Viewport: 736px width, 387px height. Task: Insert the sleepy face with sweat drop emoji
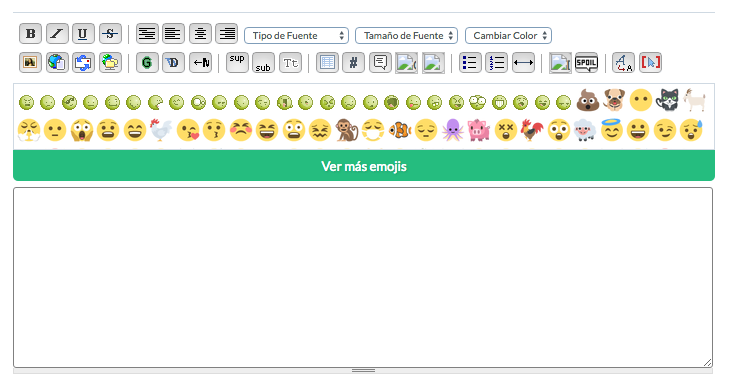click(691, 130)
